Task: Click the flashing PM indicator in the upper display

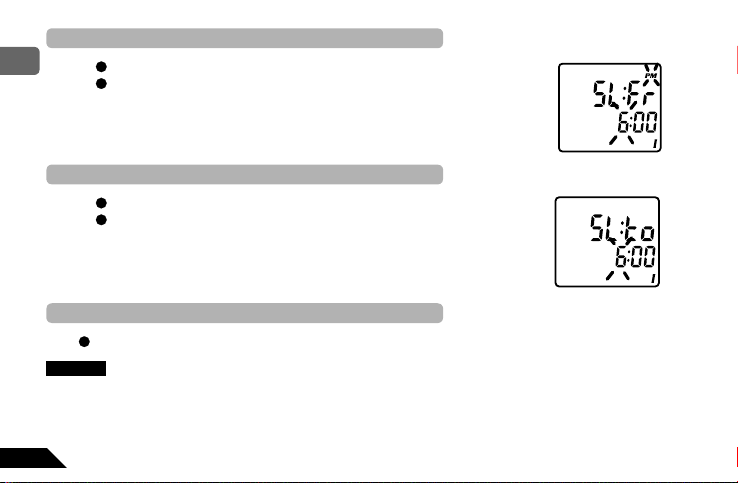Action: click(652, 75)
